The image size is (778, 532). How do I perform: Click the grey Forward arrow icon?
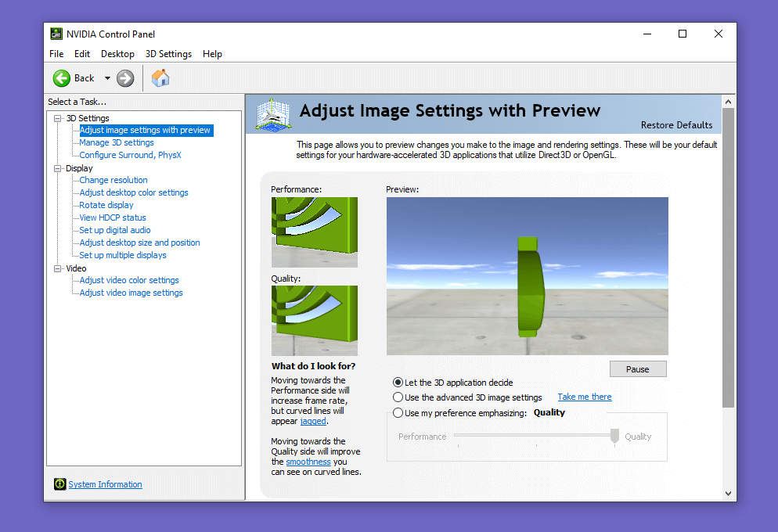click(x=125, y=78)
